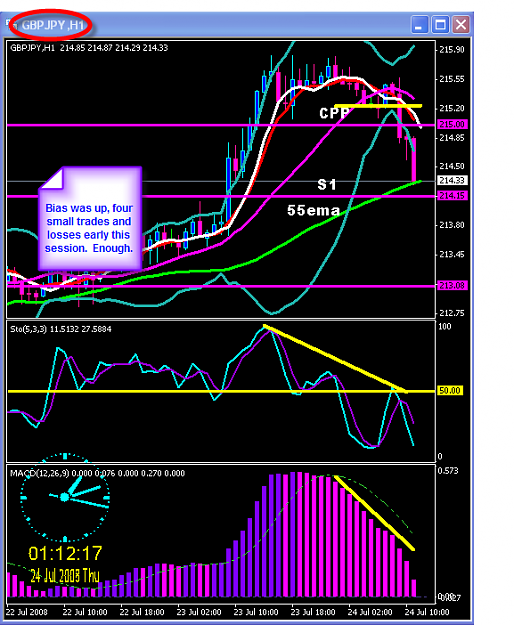Click the analog clock face
The image size is (514, 625).
pyautogui.click(x=65, y=497)
